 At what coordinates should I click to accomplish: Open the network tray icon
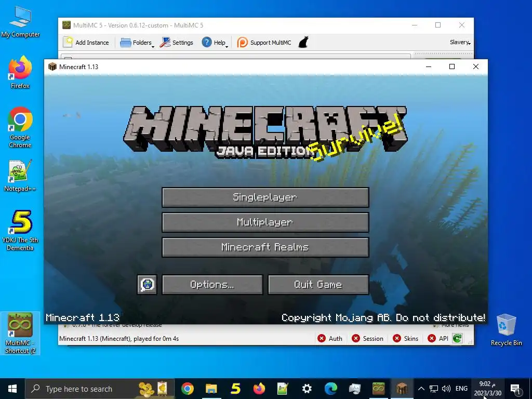434,389
